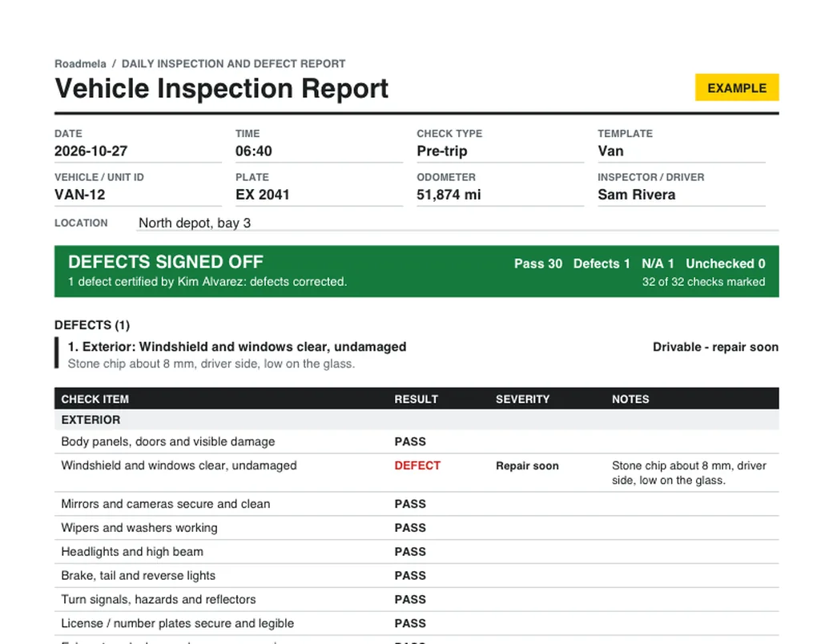
Task: Click PASS result for License plates row
Action: pyautogui.click(x=410, y=623)
